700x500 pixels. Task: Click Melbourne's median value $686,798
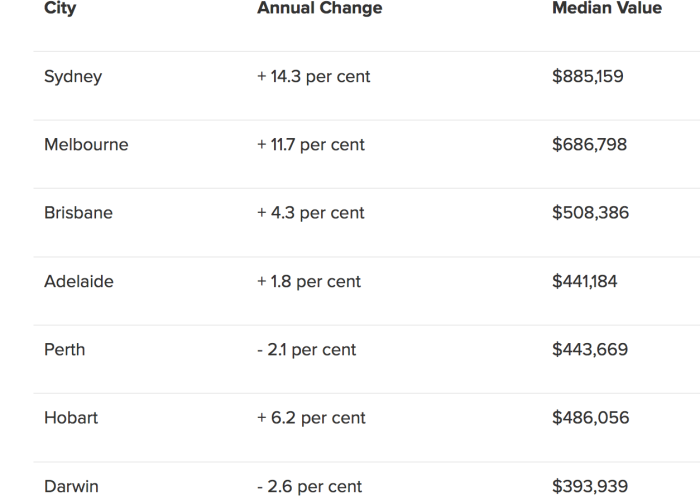589,145
